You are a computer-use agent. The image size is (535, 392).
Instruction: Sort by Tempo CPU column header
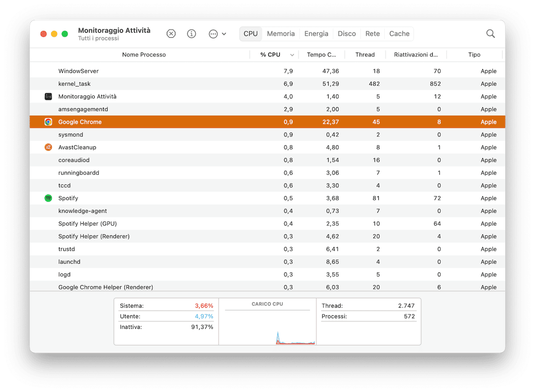click(x=322, y=55)
